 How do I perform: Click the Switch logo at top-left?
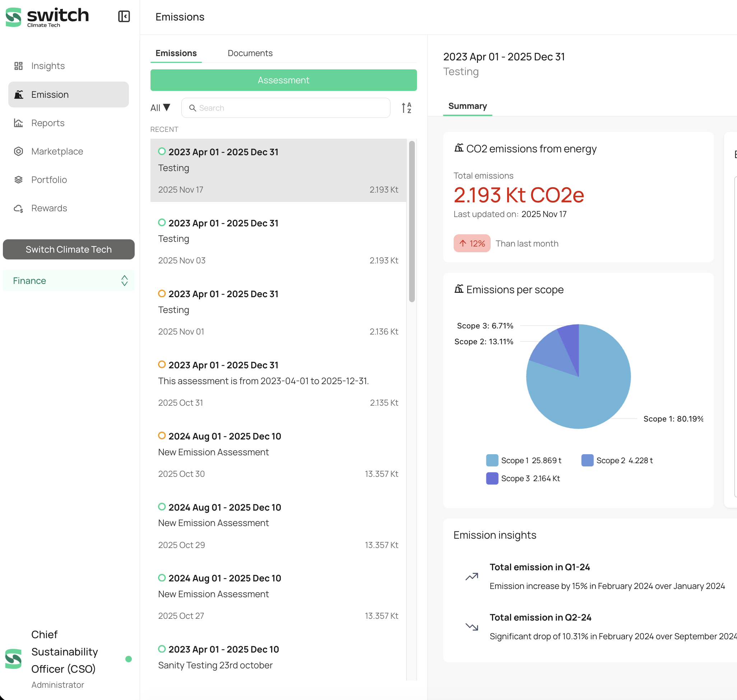point(47,17)
